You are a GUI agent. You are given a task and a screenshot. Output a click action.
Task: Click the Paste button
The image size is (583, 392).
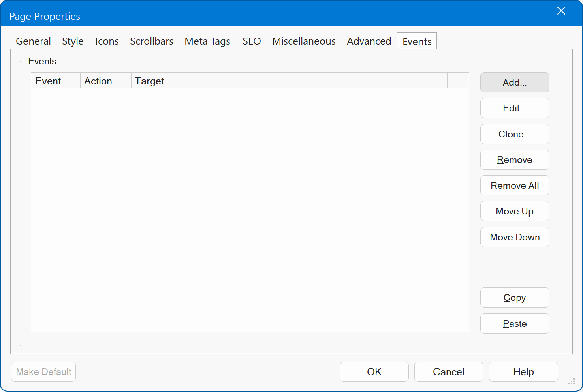514,324
